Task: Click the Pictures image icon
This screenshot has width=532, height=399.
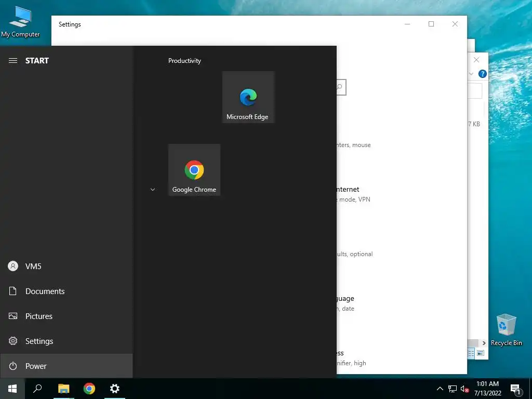Action: (13, 316)
